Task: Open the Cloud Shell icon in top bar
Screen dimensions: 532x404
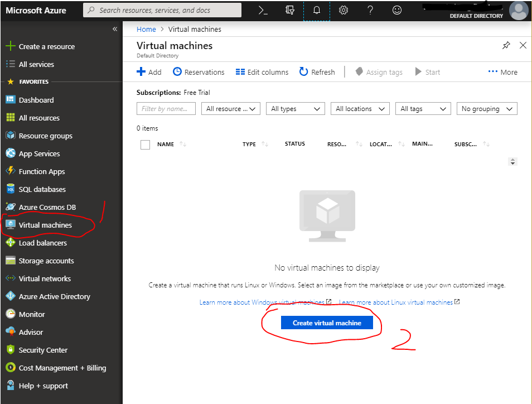Action: [x=262, y=10]
